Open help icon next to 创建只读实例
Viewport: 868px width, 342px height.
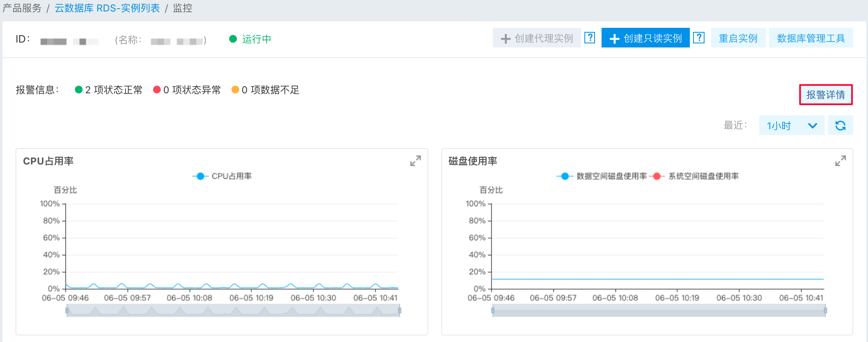click(699, 38)
